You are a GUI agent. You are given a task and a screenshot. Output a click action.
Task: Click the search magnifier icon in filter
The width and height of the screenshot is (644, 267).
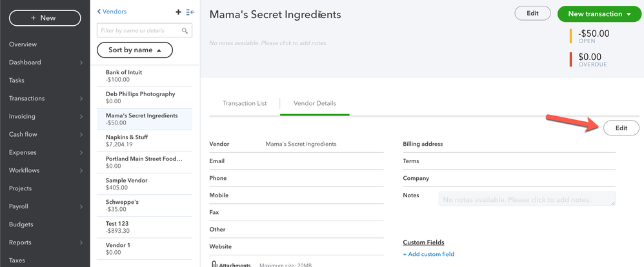[x=185, y=30]
